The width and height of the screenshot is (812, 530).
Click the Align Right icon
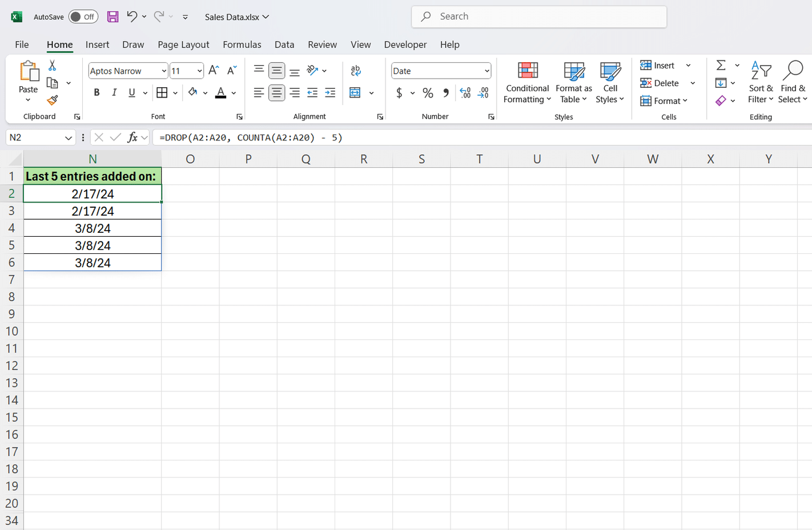[x=295, y=92]
